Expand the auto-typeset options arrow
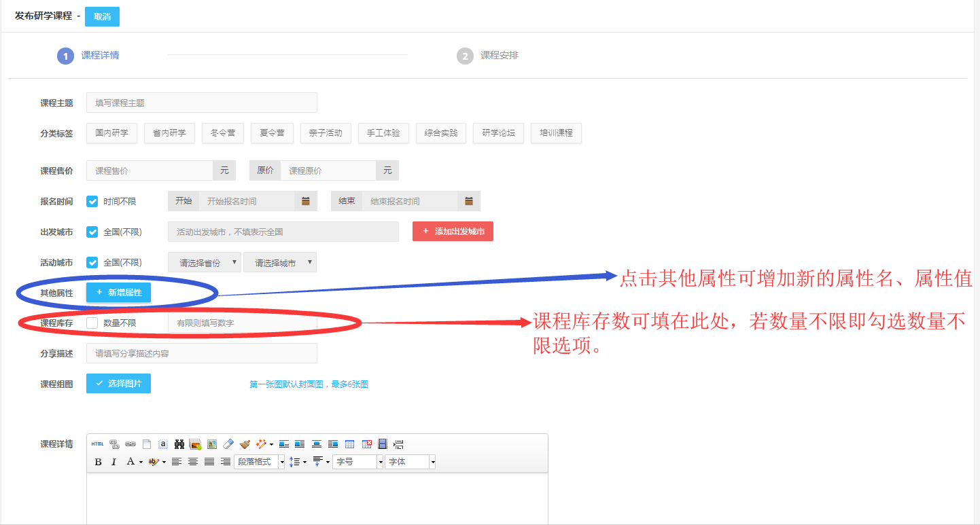The height and width of the screenshot is (525, 980). coord(271,444)
